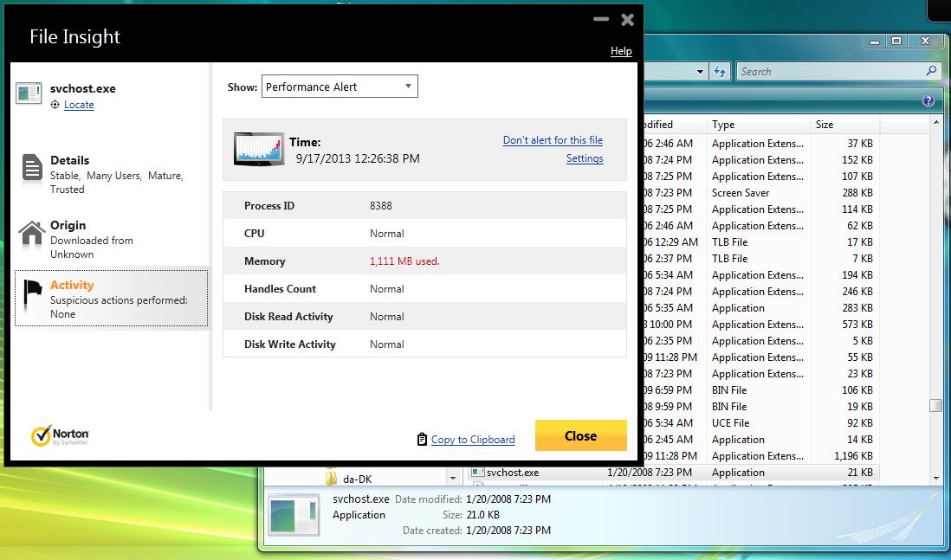Screen dimensions: 951x560
Task: Click the svchost.exe icon in Explorer file list
Action: [x=478, y=472]
